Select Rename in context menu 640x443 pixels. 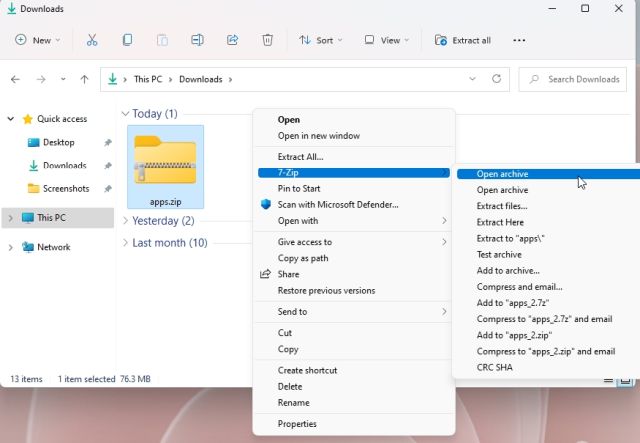pos(353,403)
